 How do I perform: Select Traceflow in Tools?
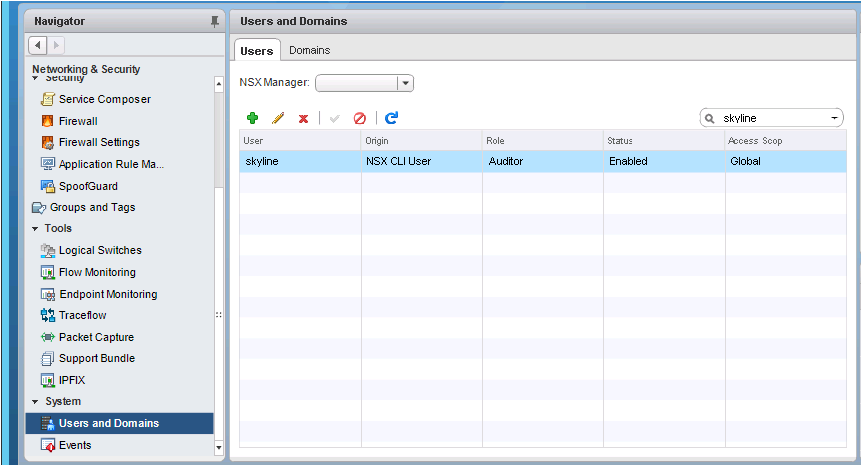82,315
